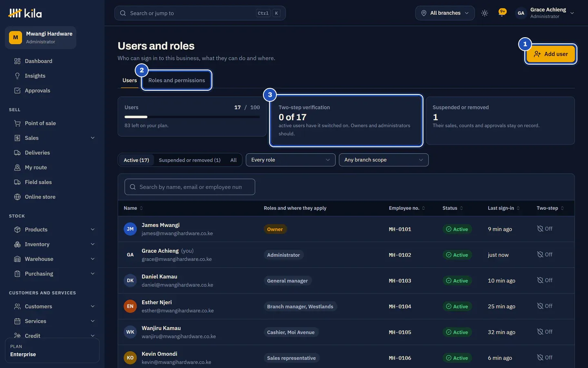This screenshot has height=368, width=588.
Task: Click the users plan usage progress bar
Action: coord(192,117)
